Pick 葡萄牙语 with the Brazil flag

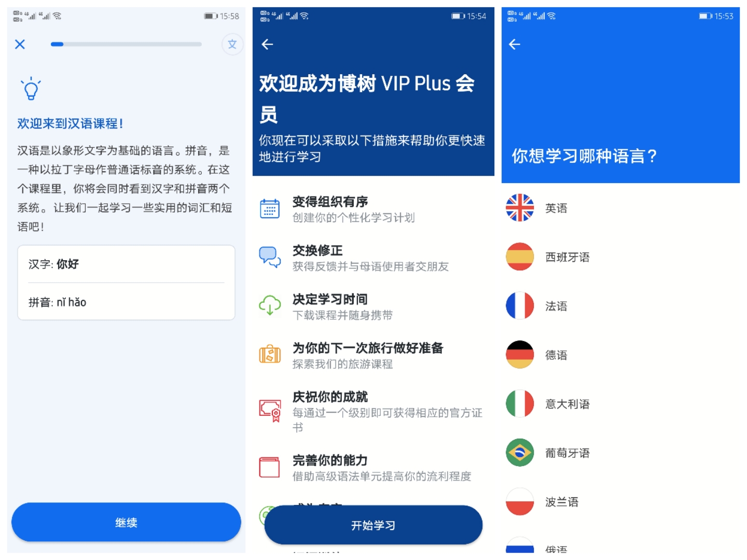620,453
